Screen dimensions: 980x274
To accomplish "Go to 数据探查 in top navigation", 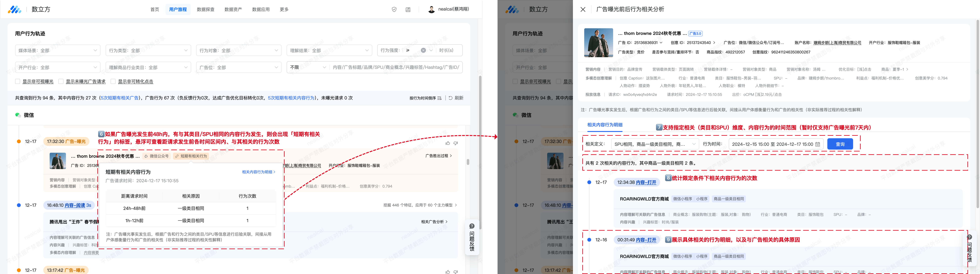I will coord(205,10).
